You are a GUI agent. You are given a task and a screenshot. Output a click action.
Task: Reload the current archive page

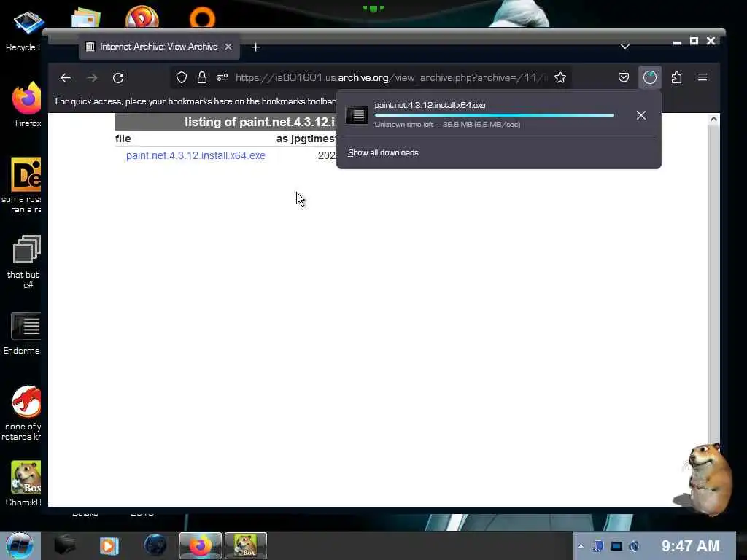click(118, 77)
